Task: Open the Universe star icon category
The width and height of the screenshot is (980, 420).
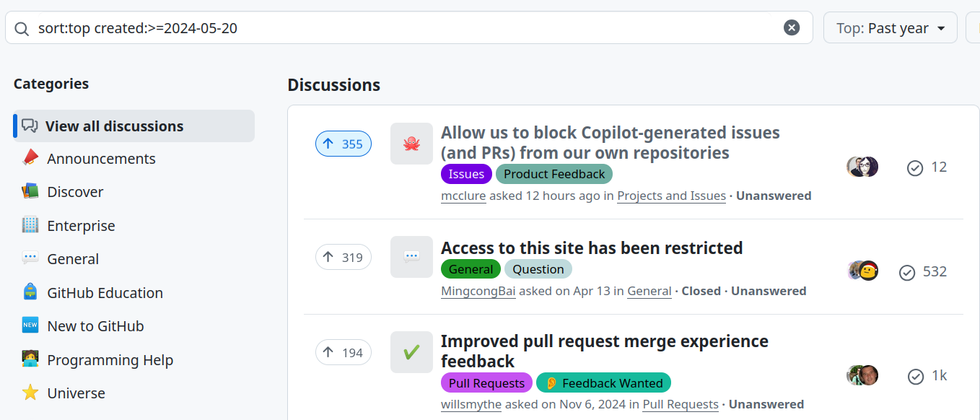Action: coord(30,393)
